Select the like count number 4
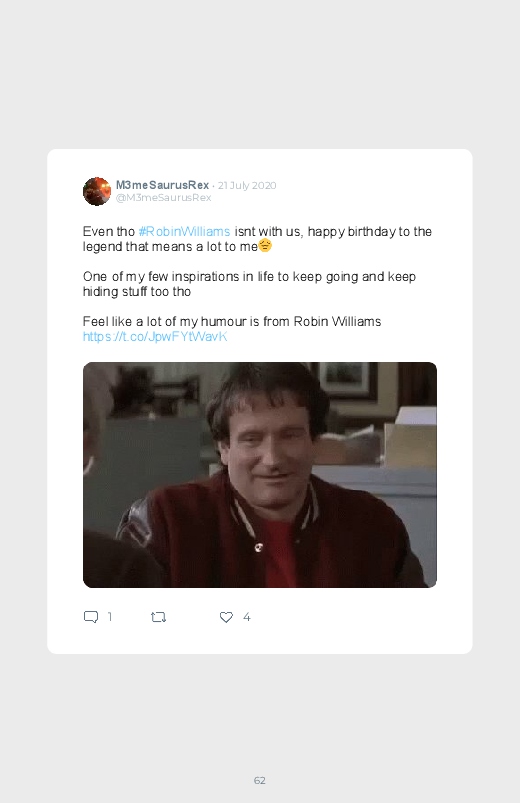 246,617
